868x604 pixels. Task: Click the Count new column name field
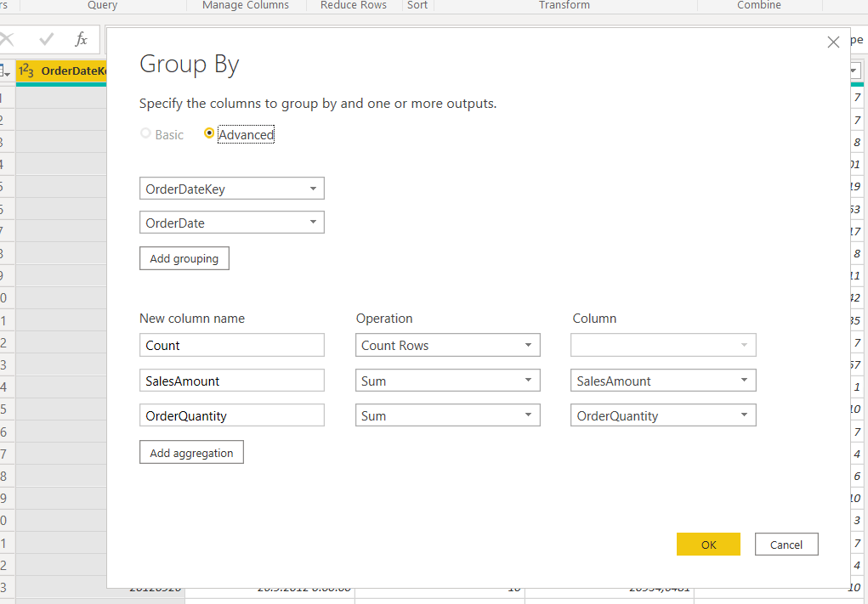click(231, 345)
